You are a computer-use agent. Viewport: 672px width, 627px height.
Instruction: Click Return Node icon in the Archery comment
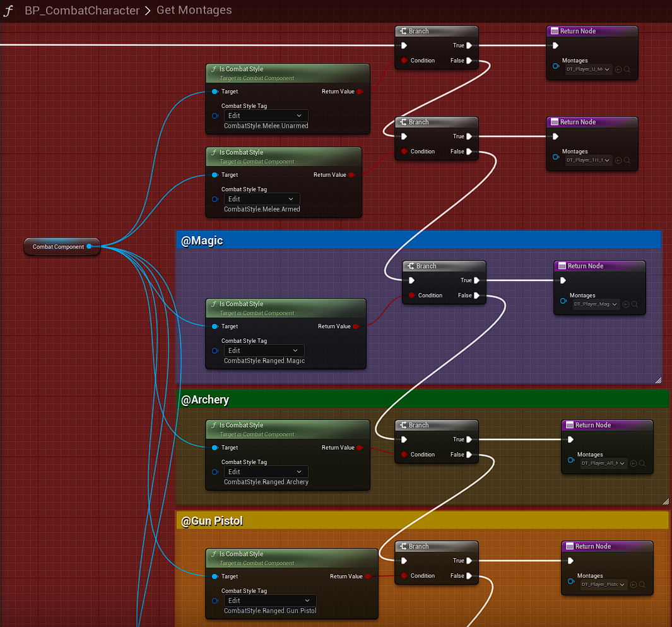point(569,426)
